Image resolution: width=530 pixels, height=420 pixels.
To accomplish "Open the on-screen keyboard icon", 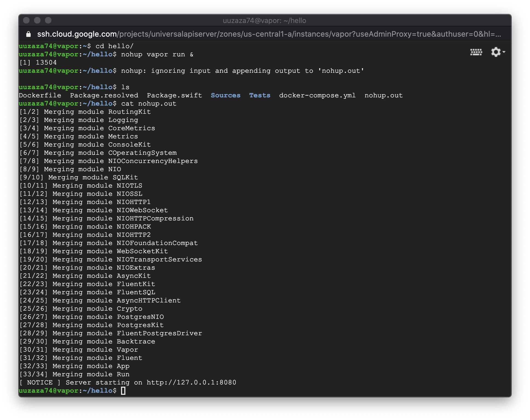I will (x=476, y=52).
